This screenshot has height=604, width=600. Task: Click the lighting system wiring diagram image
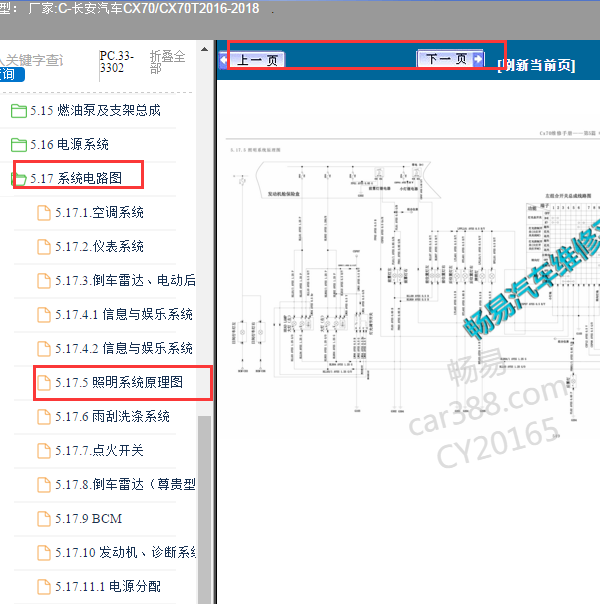point(412,285)
